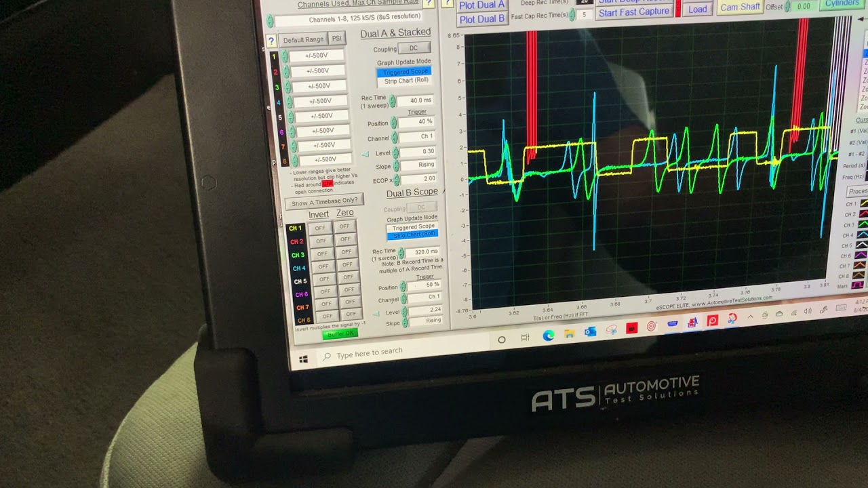Viewport: 868px width, 488px height.
Task: Click the Offset 0.00 field
Action: 803,7
